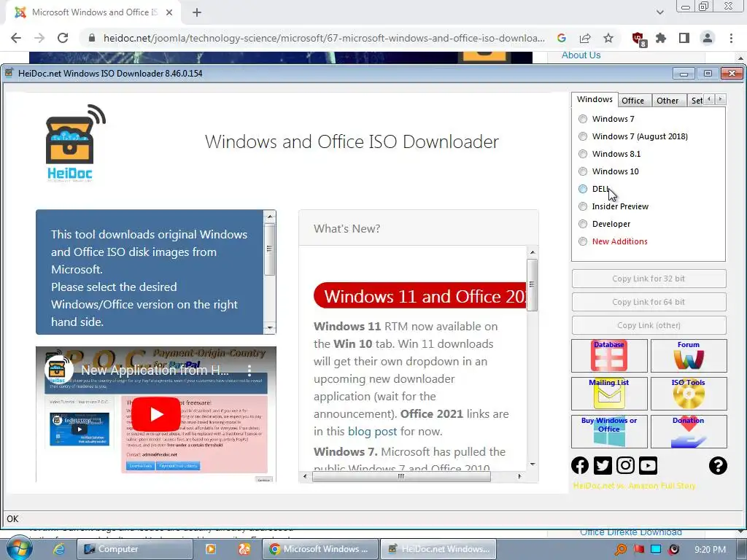Open Windows Start orb

tap(19, 548)
